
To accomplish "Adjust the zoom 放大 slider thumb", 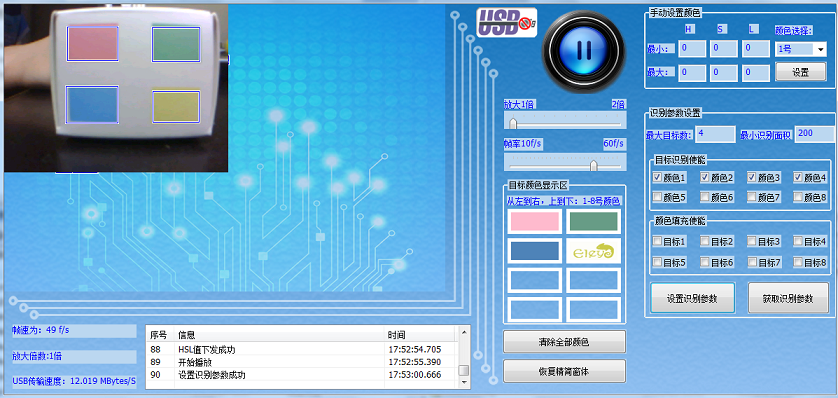I will click(513, 123).
